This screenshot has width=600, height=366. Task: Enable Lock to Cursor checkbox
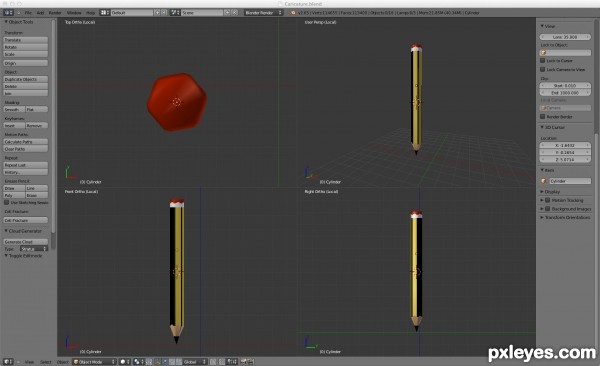point(542,60)
